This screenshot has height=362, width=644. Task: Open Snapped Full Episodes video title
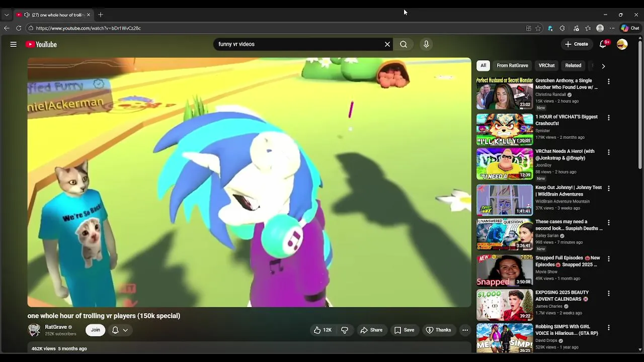pos(568,261)
